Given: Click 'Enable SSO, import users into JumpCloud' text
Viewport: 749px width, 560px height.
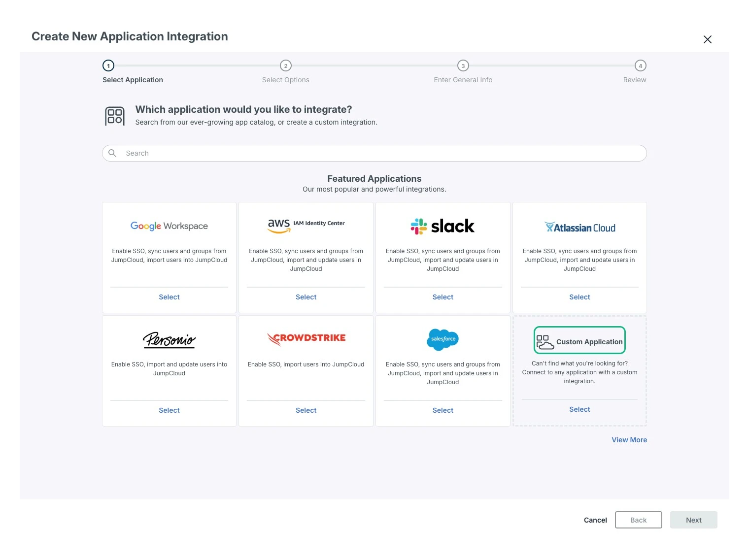Looking at the screenshot, I should click(306, 364).
